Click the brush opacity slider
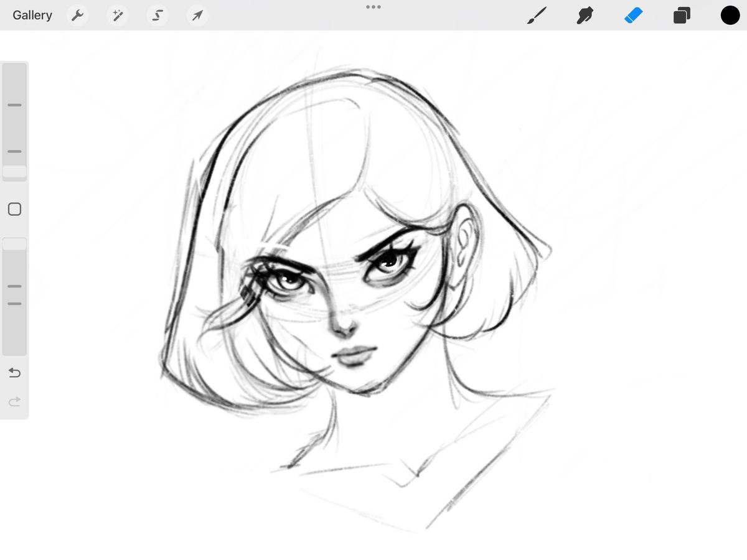 pos(14,296)
